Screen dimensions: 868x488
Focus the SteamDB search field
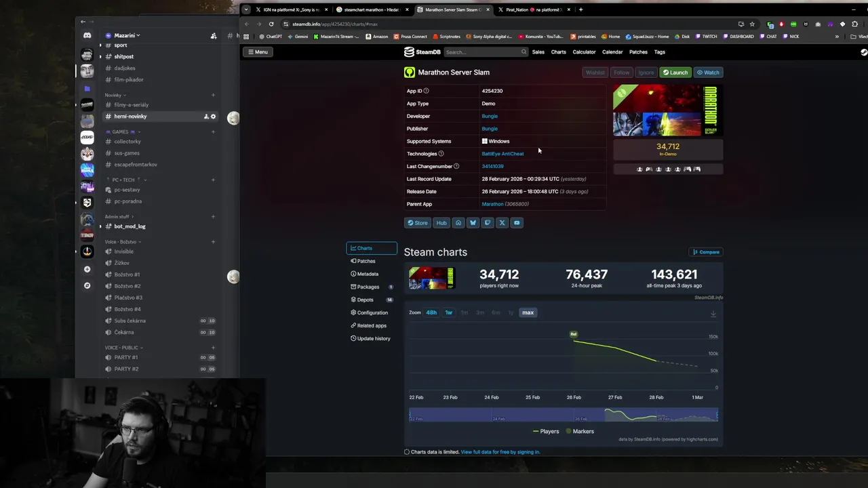(486, 52)
